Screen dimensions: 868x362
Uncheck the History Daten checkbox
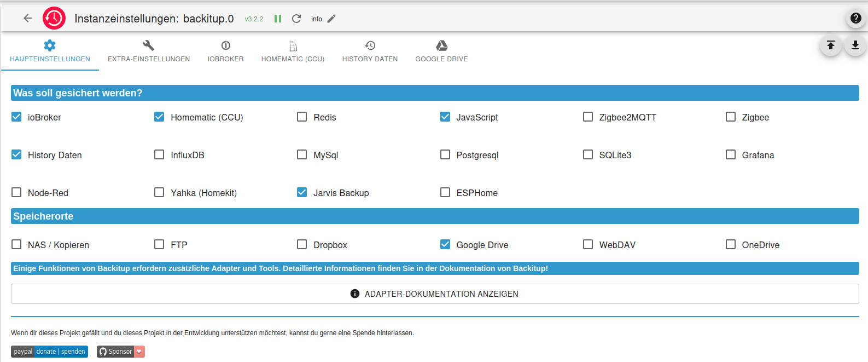point(16,154)
